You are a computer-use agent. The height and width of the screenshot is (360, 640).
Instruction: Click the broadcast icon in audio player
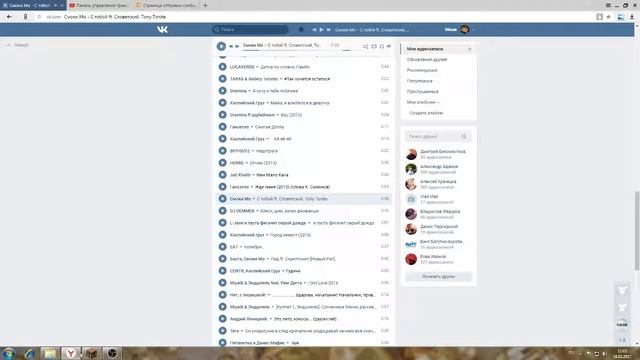coord(389,47)
